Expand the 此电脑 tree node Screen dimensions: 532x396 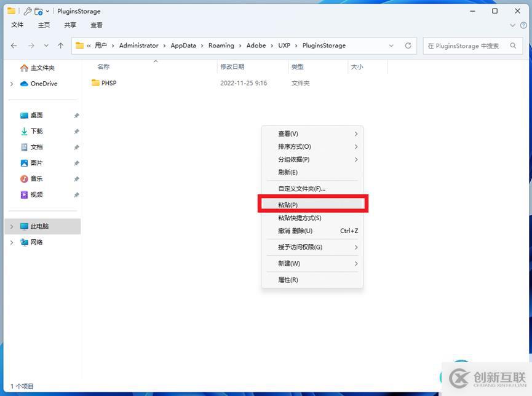12,226
